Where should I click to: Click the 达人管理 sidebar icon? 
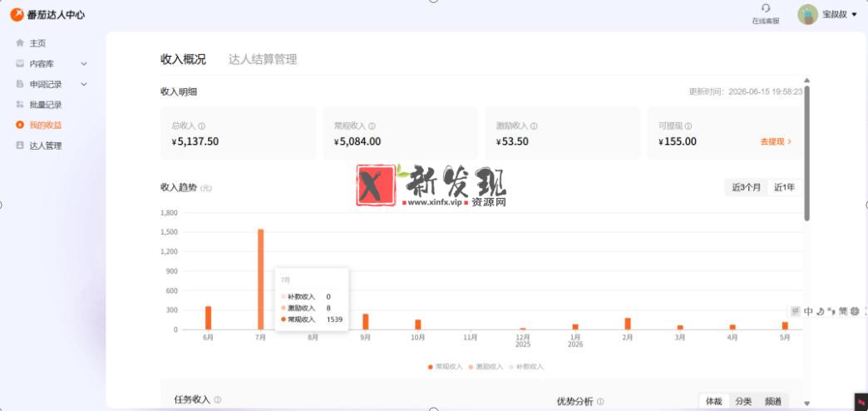20,146
